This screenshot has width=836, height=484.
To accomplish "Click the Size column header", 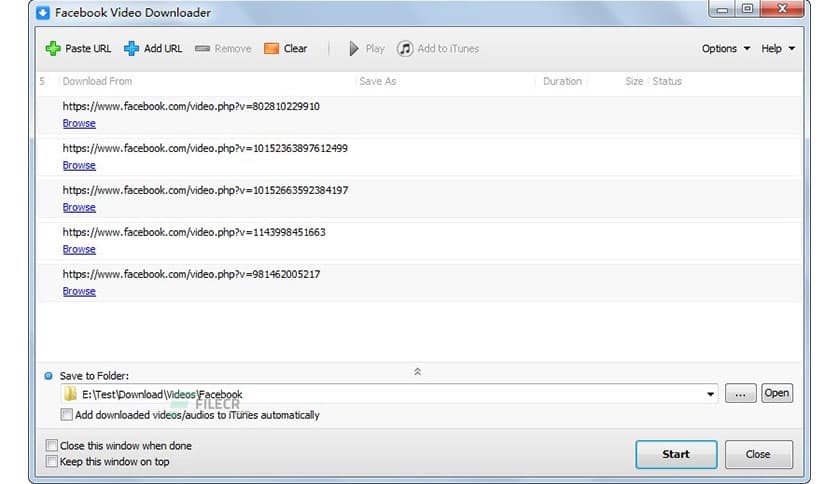I will pos(634,81).
